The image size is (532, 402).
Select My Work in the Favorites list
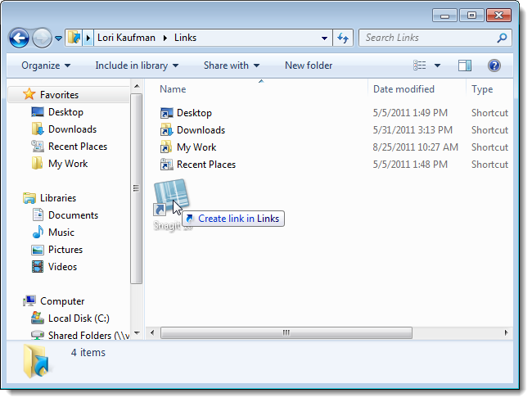[68, 164]
